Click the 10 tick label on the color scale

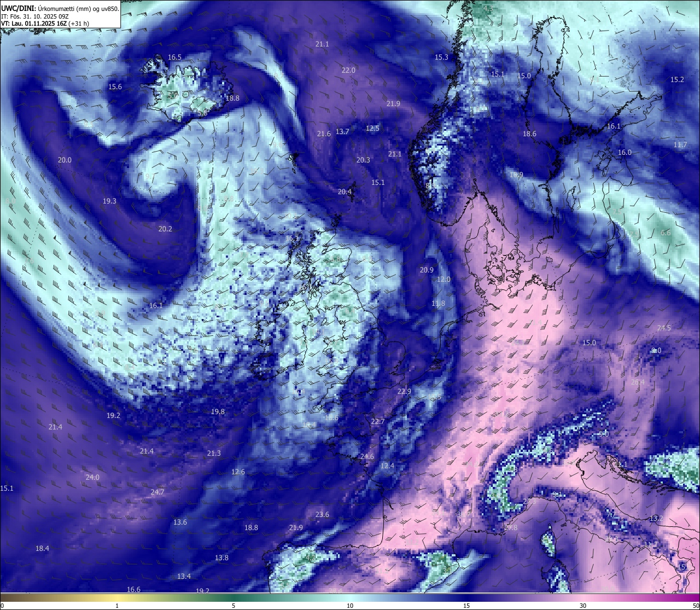tap(350, 606)
